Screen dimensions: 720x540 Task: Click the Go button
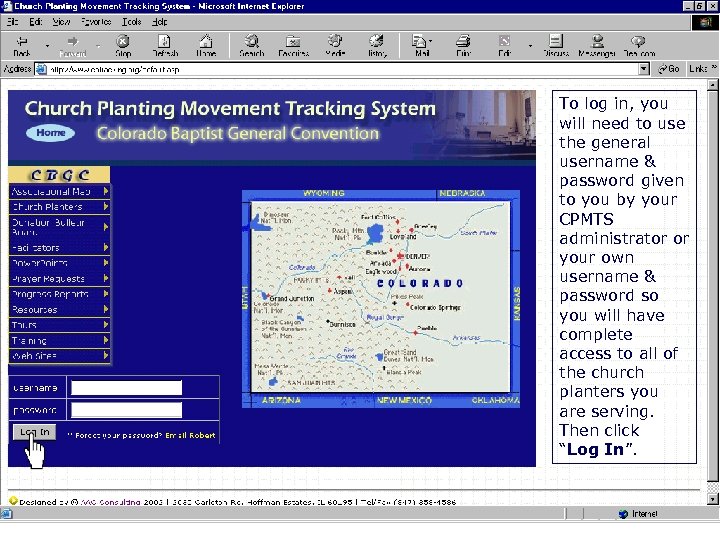tap(668, 69)
